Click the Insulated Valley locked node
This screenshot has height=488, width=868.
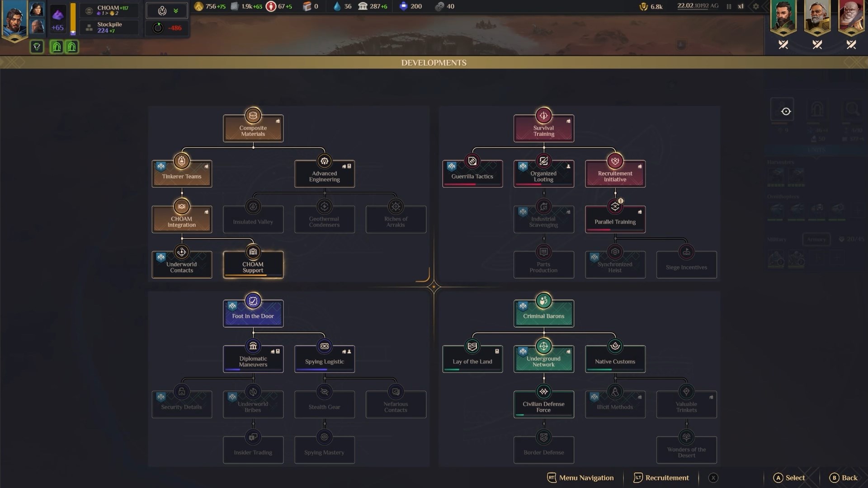(x=253, y=220)
